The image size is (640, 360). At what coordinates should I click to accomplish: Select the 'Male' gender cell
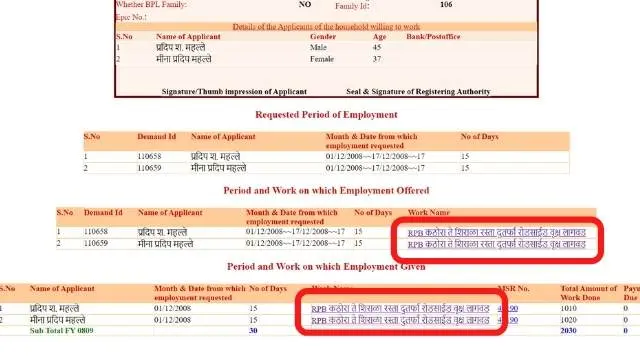[318, 47]
